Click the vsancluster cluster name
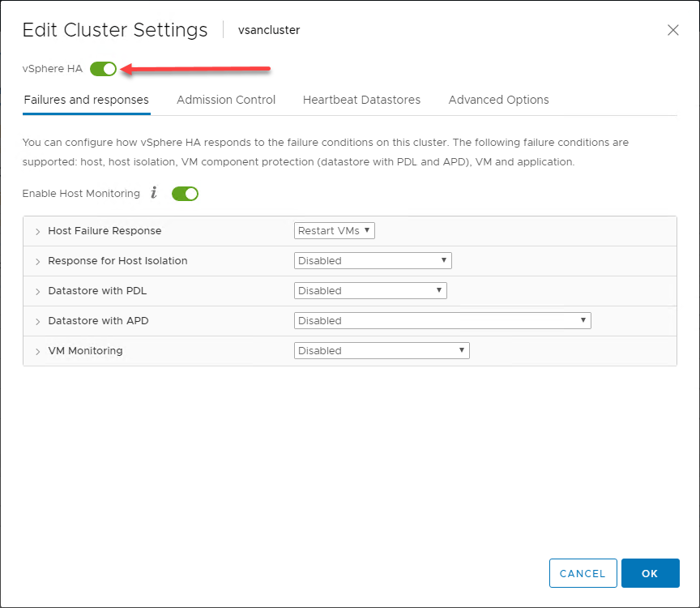Screen dimensions: 700x608 click(x=269, y=30)
